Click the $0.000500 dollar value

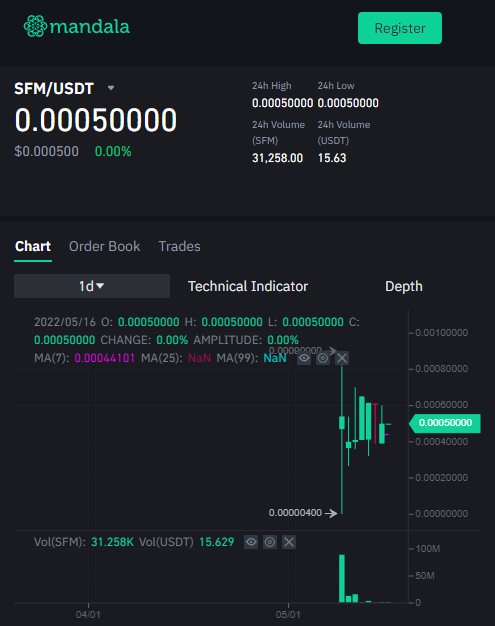pos(46,151)
